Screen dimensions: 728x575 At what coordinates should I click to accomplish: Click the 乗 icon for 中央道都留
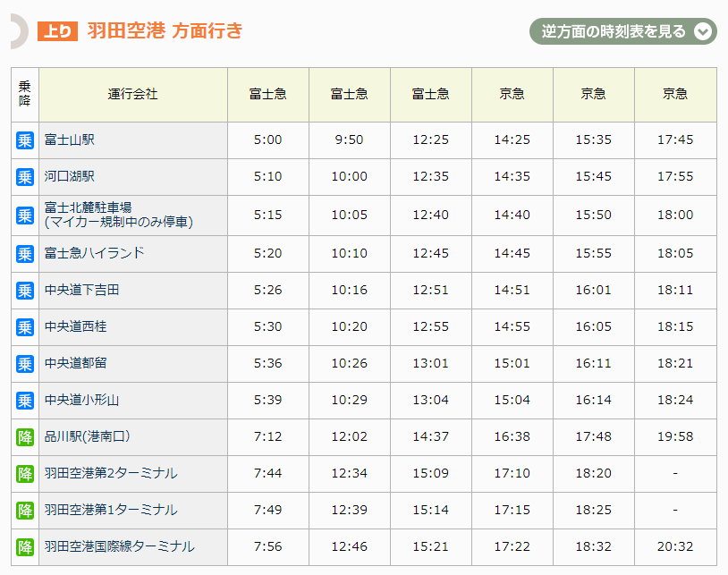(25, 364)
